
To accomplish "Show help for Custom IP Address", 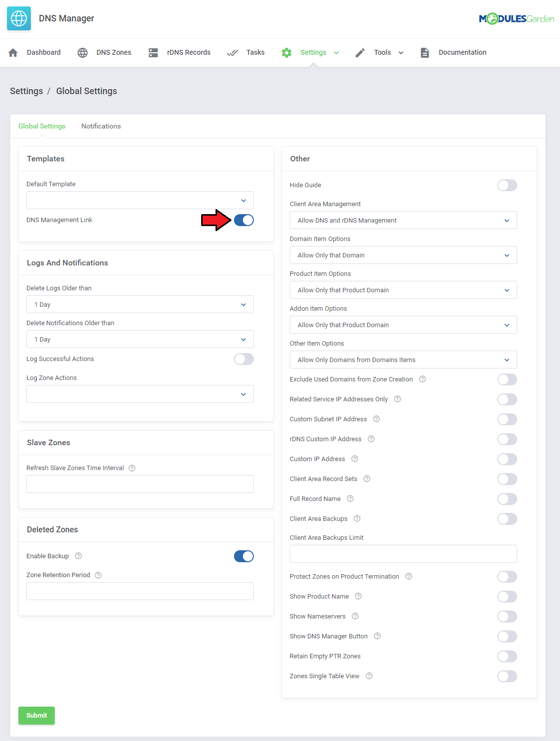I will (355, 459).
